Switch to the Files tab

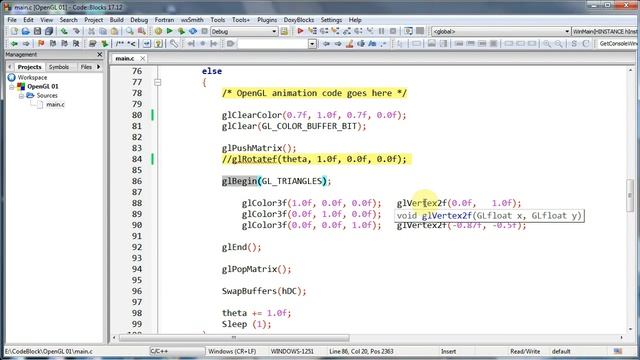pos(86,67)
